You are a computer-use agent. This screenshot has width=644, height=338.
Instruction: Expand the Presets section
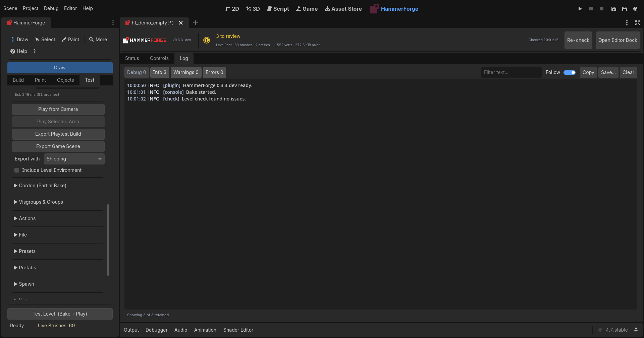coord(58,251)
